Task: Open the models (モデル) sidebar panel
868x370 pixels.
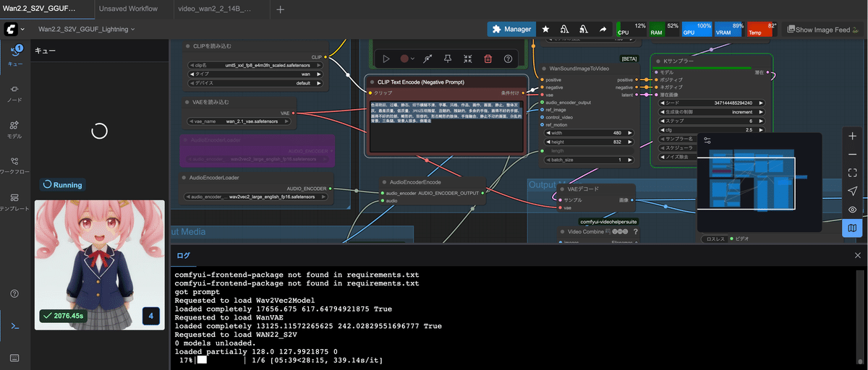Action: pyautogui.click(x=14, y=129)
